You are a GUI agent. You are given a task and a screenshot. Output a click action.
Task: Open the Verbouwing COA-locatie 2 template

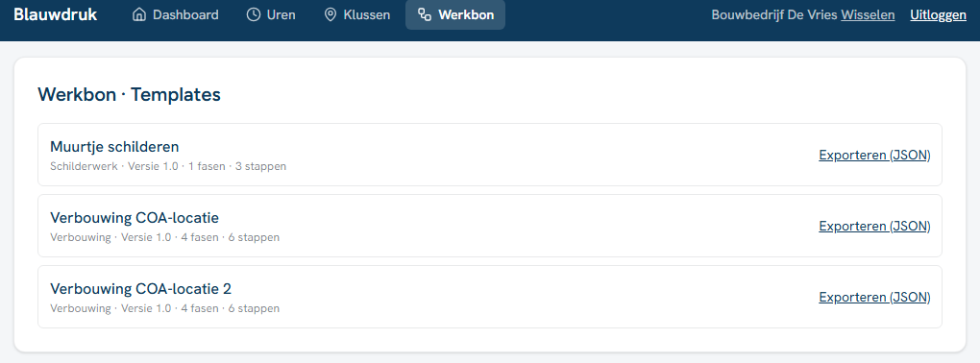140,289
